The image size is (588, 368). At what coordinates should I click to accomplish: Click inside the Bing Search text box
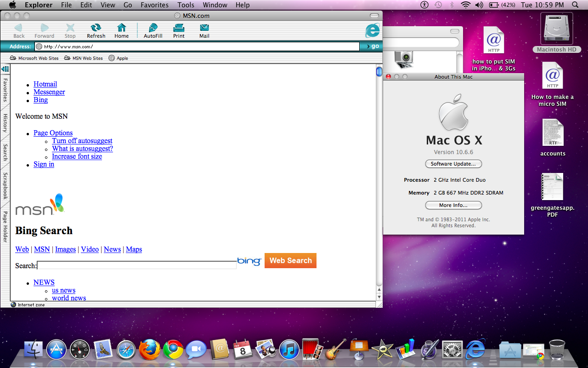tap(137, 265)
